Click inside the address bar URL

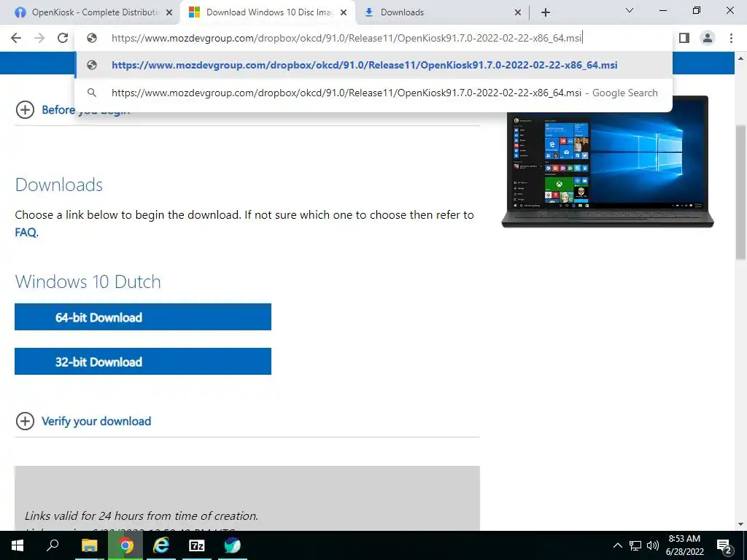[x=347, y=38]
